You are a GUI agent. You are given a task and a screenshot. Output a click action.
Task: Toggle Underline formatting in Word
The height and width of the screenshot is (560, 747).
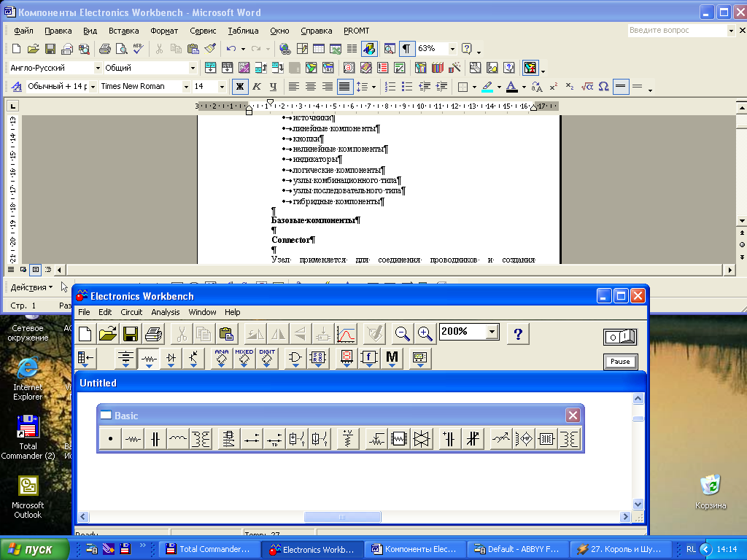(x=273, y=86)
